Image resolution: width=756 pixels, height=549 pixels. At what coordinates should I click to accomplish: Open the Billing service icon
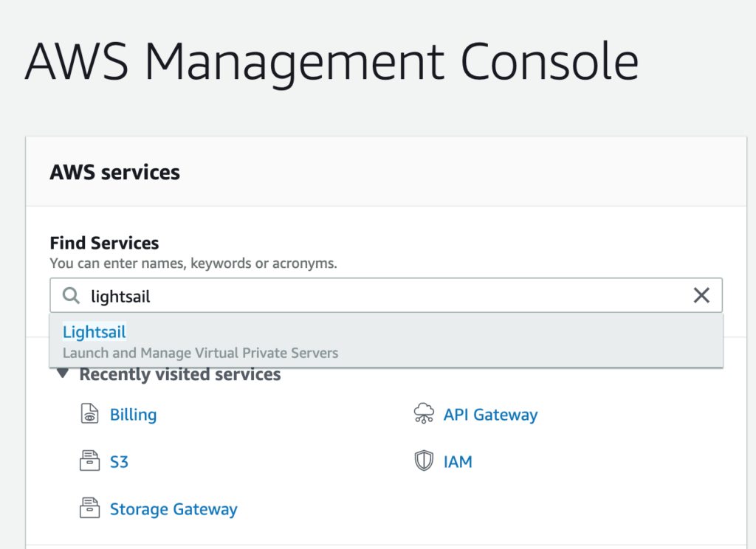(x=89, y=413)
